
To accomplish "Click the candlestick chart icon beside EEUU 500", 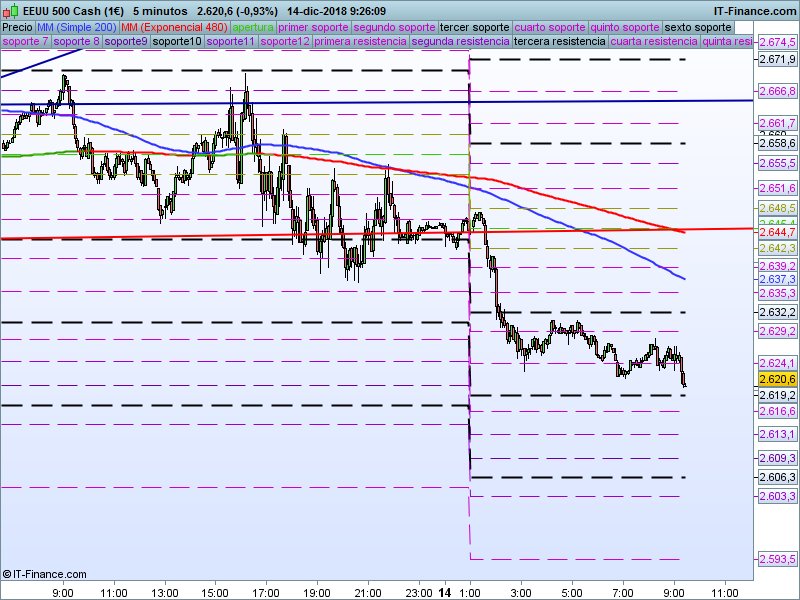I will coord(11,10).
